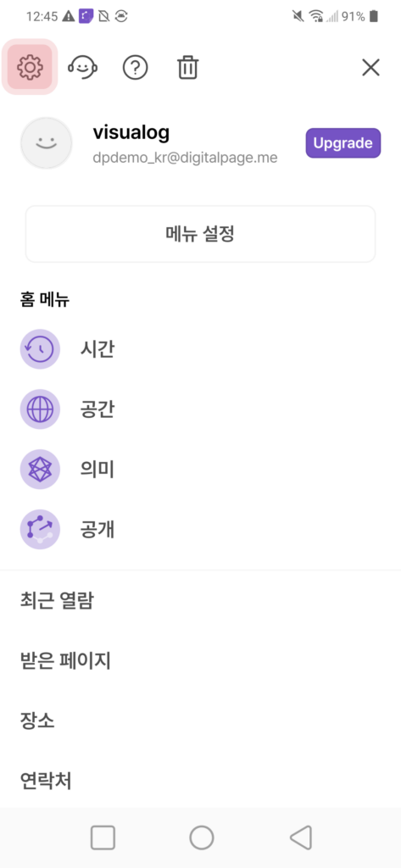Open the trash bin icon
The image size is (401, 868).
[187, 68]
